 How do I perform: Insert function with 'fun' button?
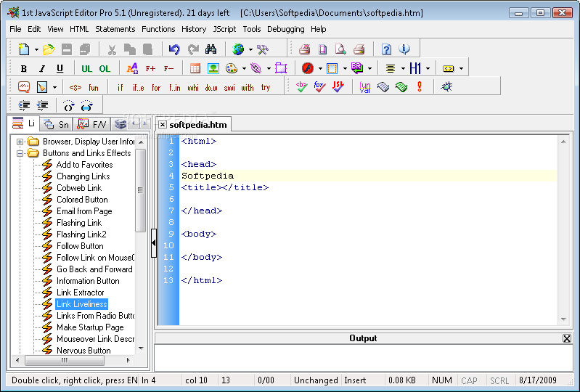tap(94, 88)
